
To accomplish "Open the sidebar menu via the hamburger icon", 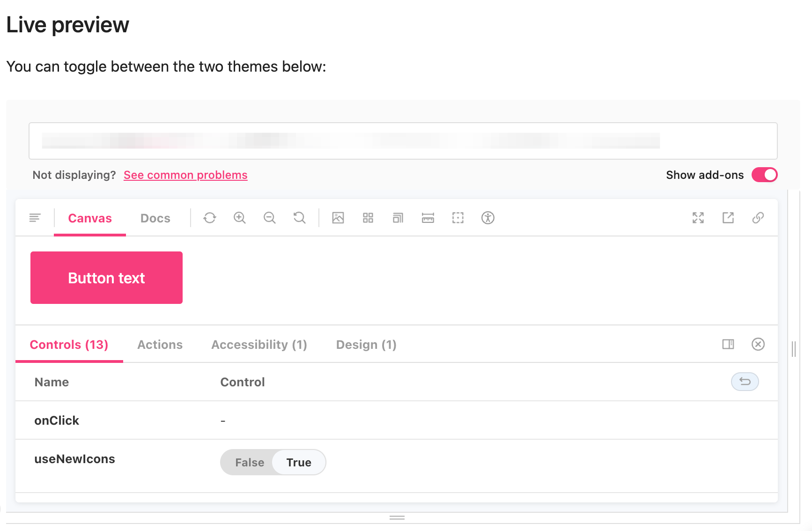I will (x=35, y=218).
